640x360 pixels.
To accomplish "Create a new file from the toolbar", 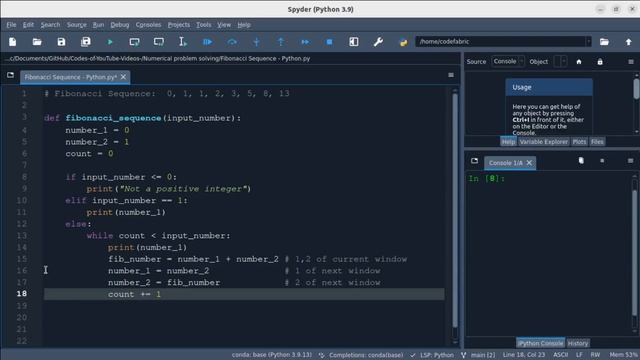I will pos(13,42).
